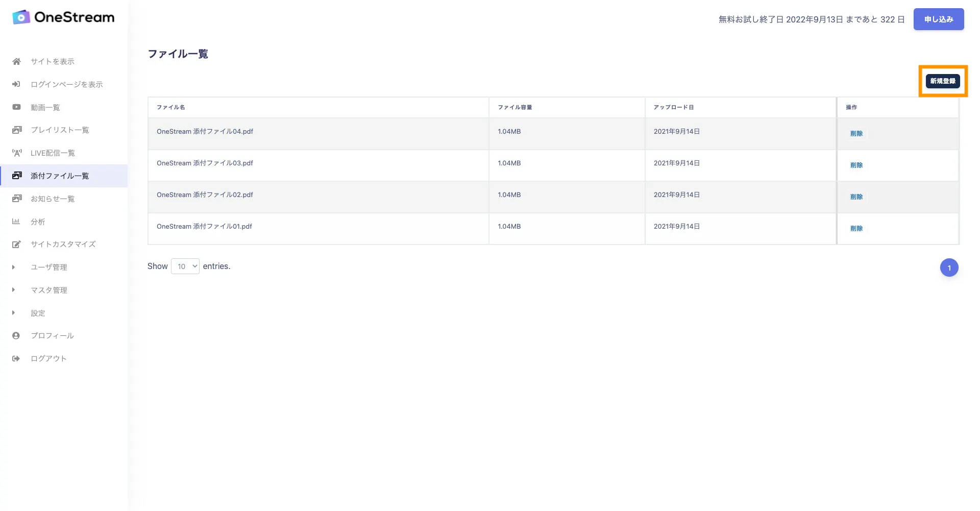Click the logout icon beside ログアウト
Image resolution: width=980 pixels, height=511 pixels.
(16, 358)
